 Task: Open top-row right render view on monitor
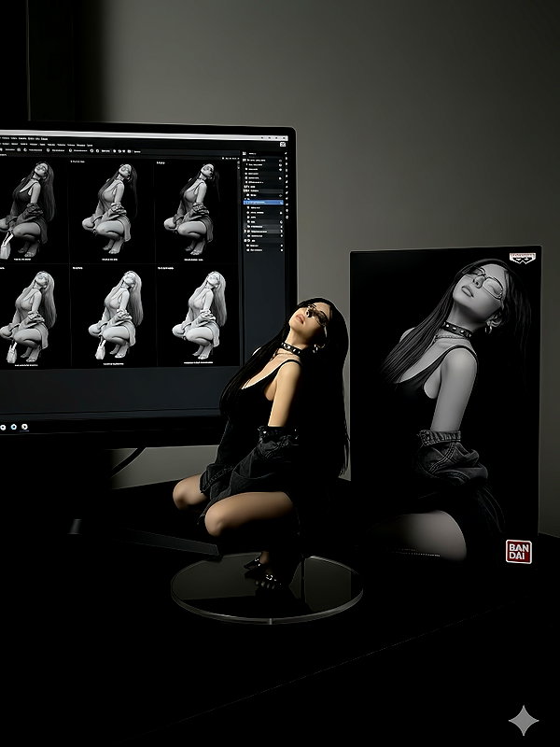(195, 211)
